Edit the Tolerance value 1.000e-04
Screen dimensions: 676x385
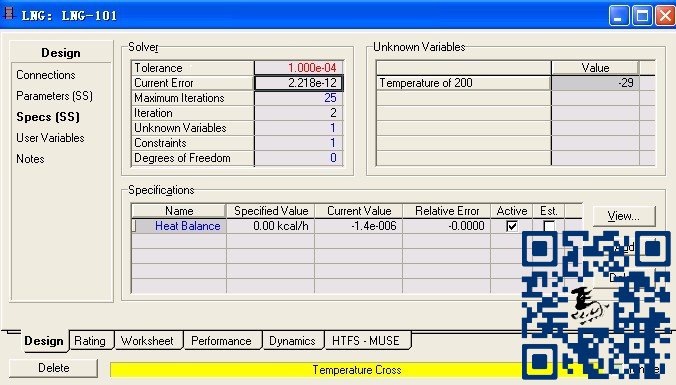[x=298, y=68]
